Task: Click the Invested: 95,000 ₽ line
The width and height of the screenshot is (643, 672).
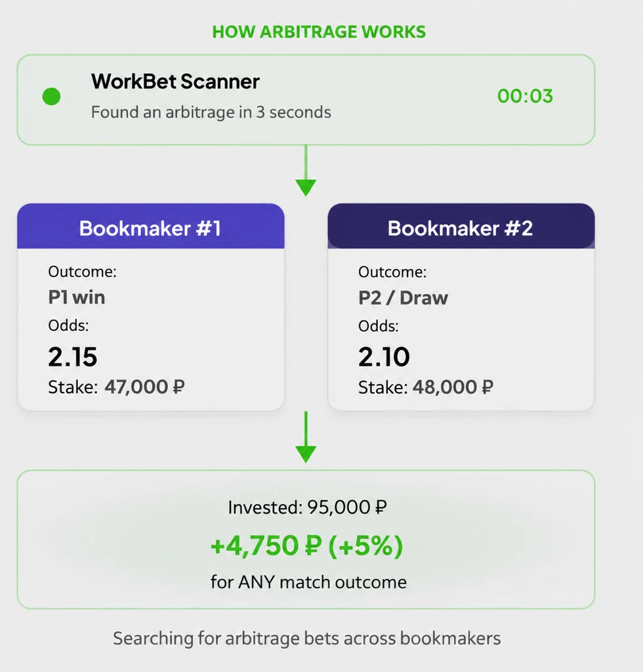Action: (308, 507)
